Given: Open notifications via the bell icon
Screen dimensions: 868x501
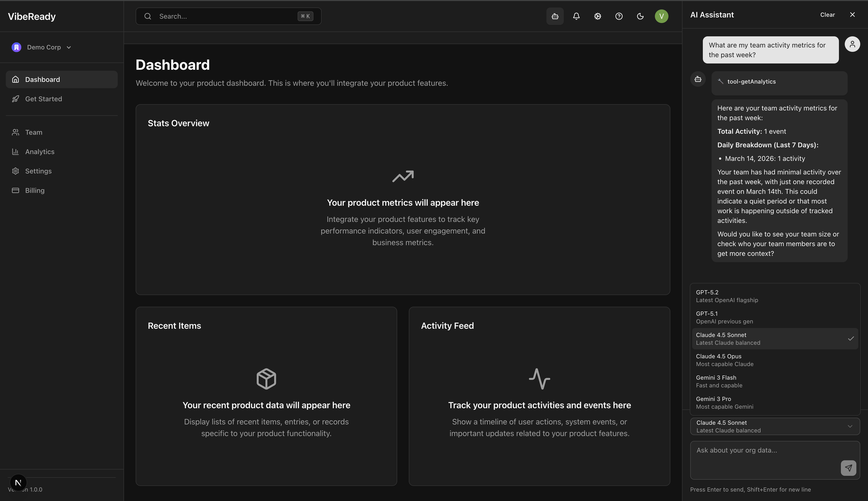Looking at the screenshot, I should tap(576, 16).
